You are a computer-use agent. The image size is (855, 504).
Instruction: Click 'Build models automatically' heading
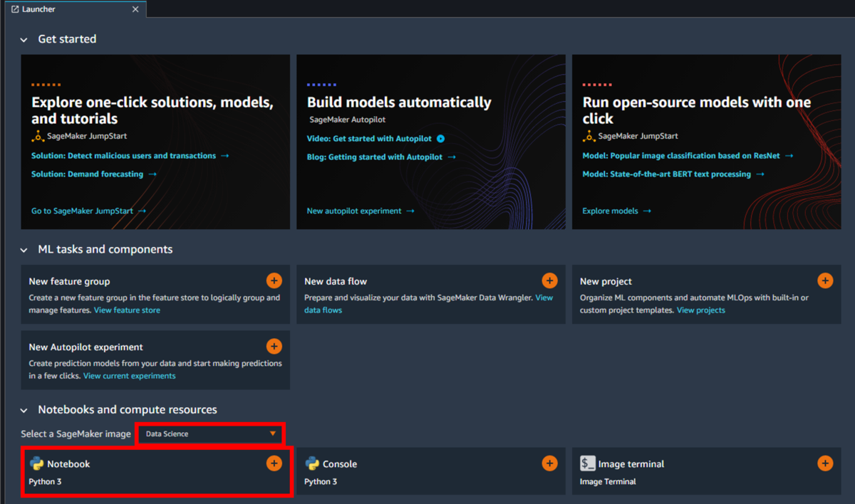pos(399,103)
